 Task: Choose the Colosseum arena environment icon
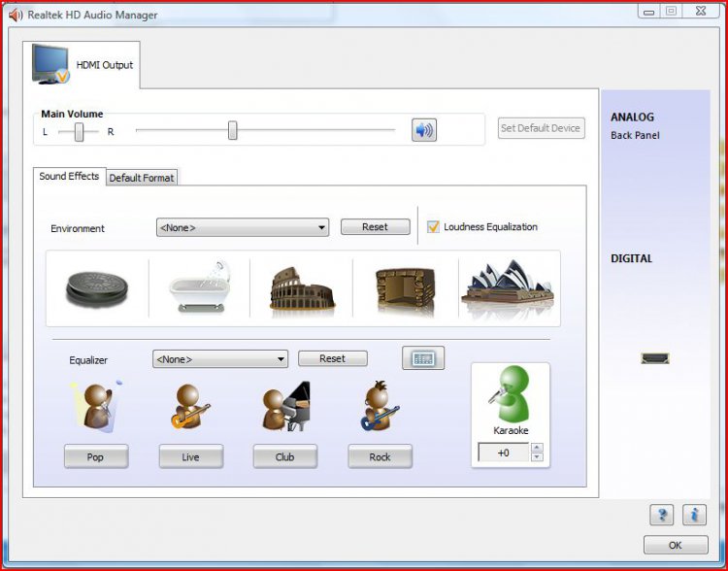click(x=302, y=289)
